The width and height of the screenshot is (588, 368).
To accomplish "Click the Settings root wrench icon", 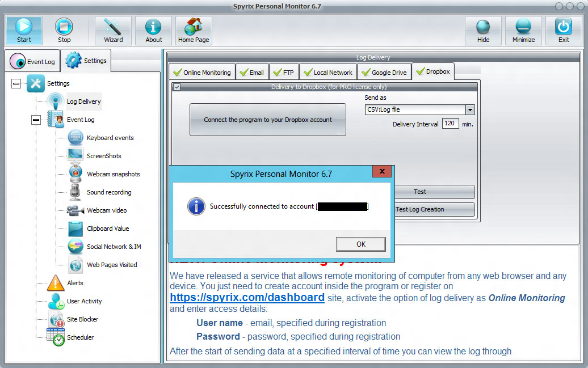I will pyautogui.click(x=36, y=83).
